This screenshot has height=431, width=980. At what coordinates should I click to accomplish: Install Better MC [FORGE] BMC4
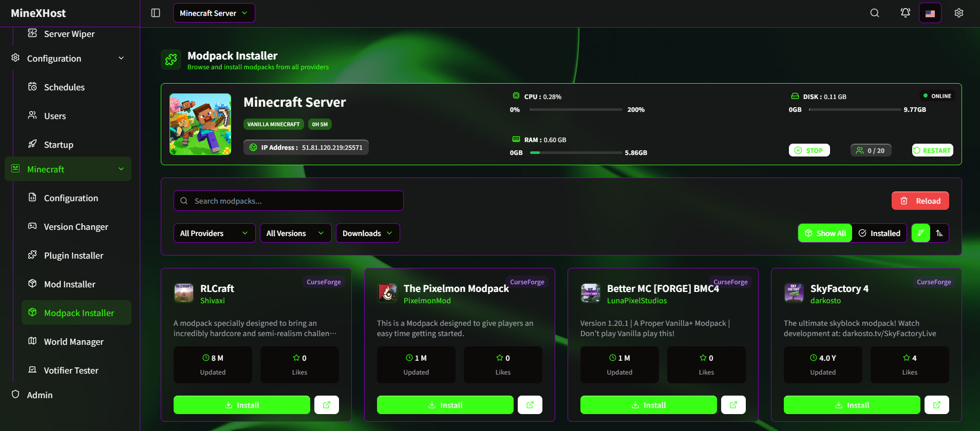(x=649, y=405)
